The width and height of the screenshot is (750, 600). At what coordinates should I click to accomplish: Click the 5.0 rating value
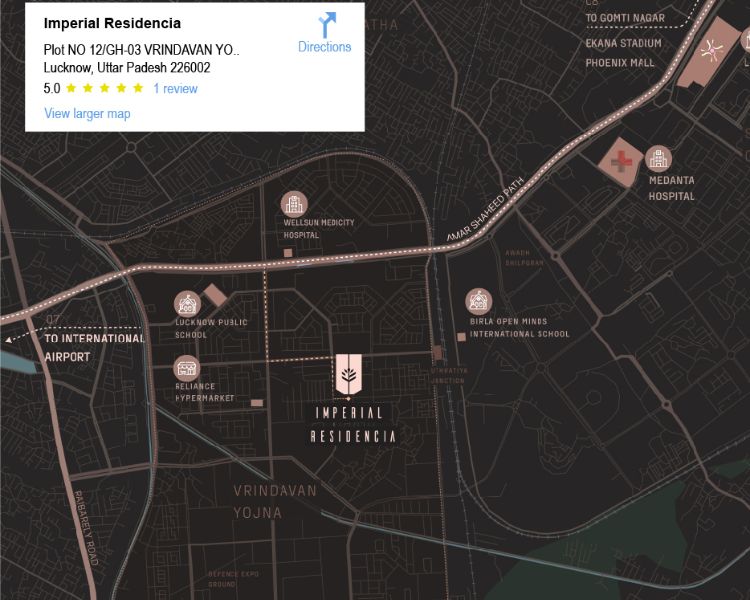point(52,89)
